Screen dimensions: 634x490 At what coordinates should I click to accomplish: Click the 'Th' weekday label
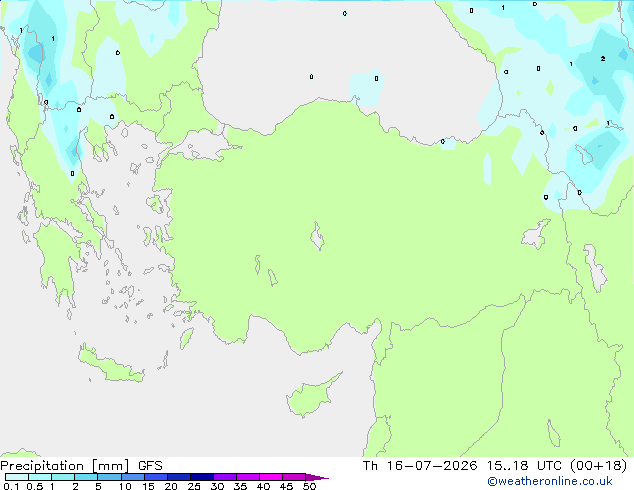click(x=370, y=466)
